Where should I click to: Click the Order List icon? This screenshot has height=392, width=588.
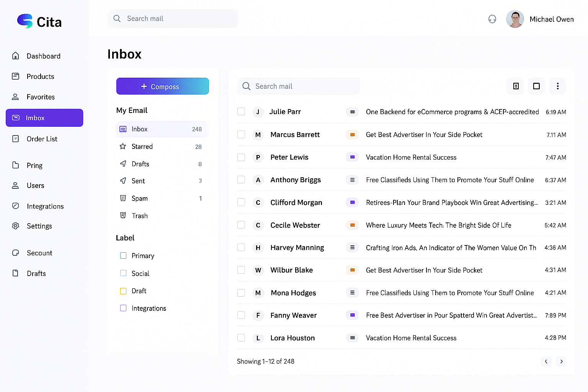pos(15,139)
